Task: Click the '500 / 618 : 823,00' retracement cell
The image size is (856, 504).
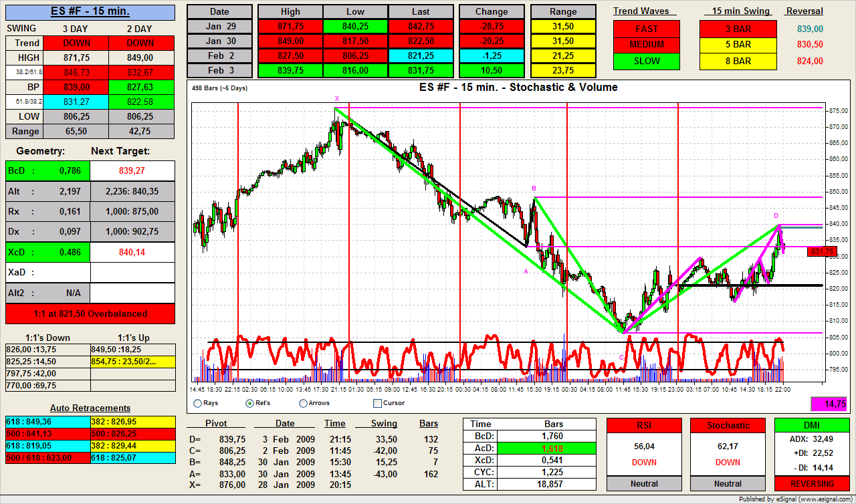Action: (48, 457)
